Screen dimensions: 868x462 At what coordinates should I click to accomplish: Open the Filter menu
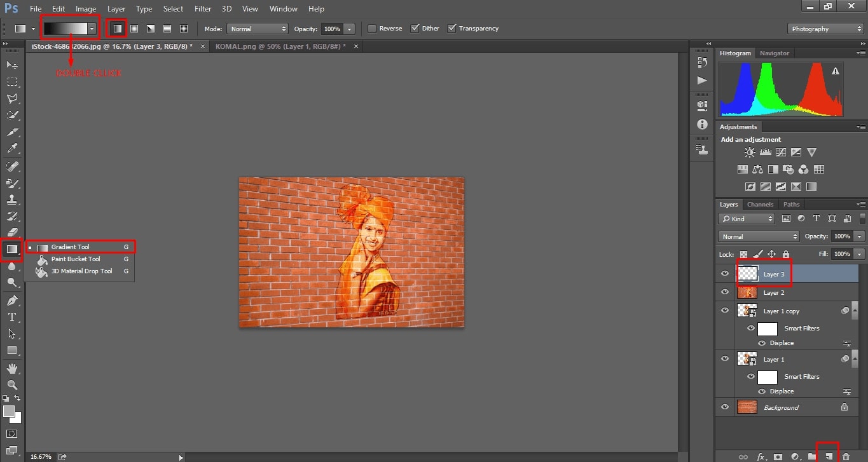pyautogui.click(x=203, y=9)
